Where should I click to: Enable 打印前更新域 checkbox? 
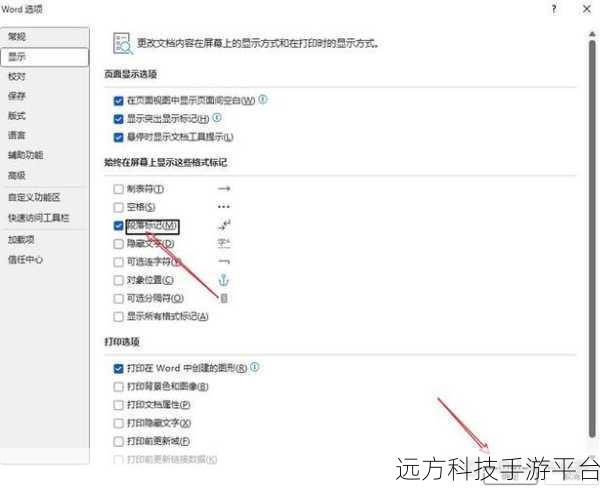[x=118, y=441]
